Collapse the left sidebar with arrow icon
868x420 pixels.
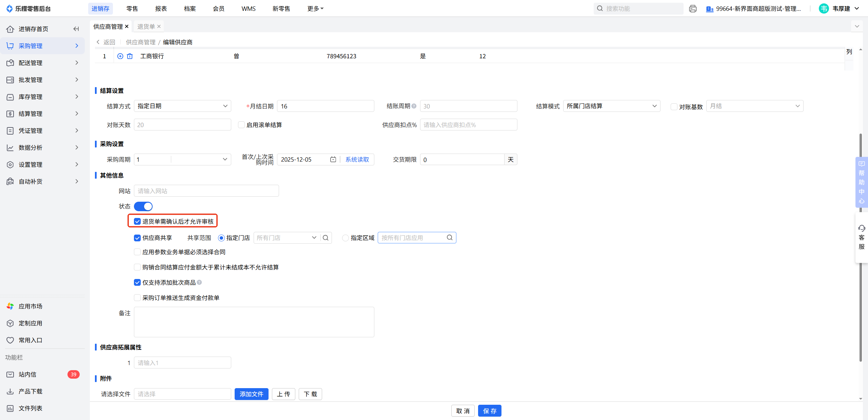(x=76, y=29)
